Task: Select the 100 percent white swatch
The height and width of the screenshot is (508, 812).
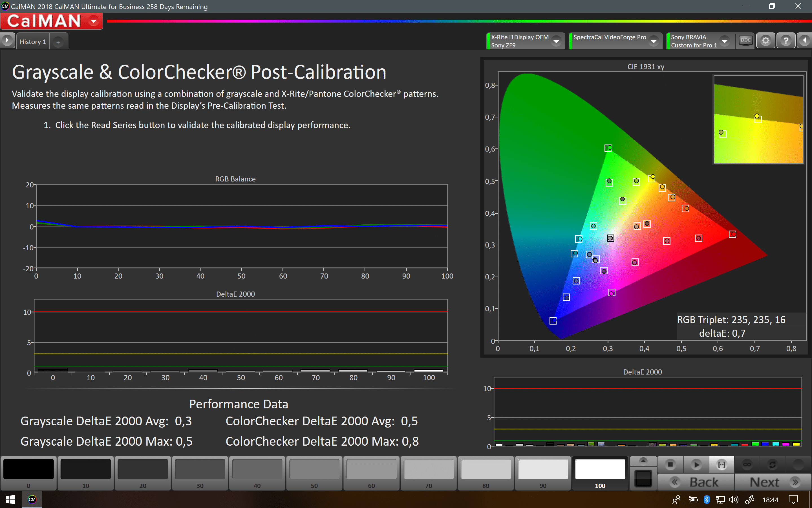Action: pos(600,473)
